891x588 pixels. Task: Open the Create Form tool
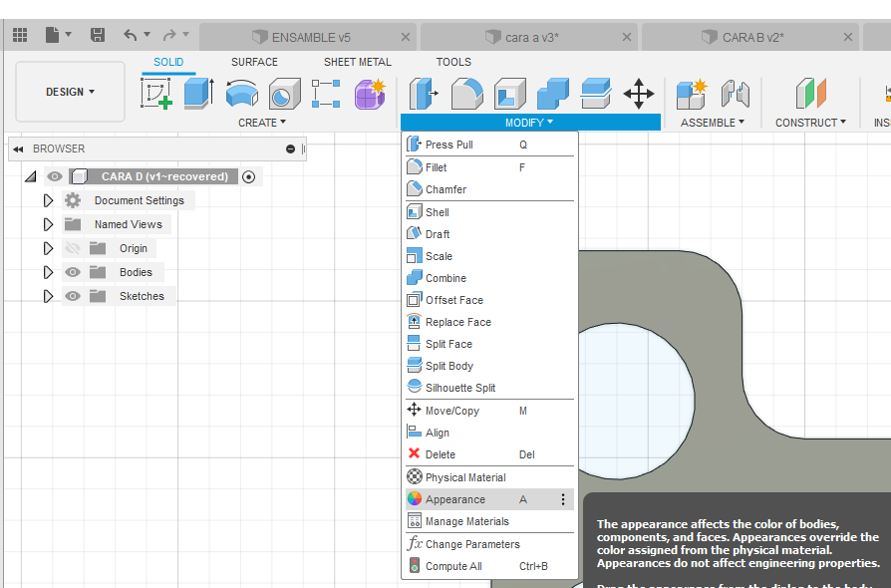click(x=370, y=94)
